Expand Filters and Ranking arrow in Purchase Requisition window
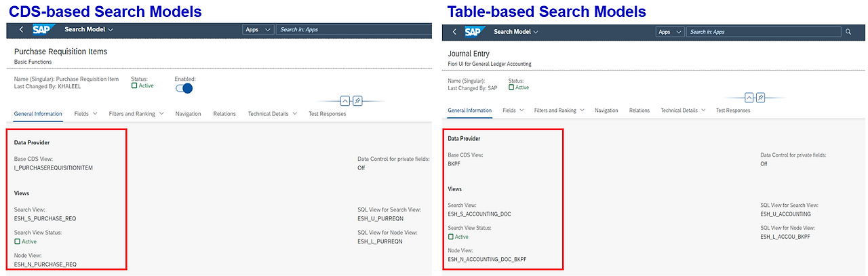 (x=161, y=113)
